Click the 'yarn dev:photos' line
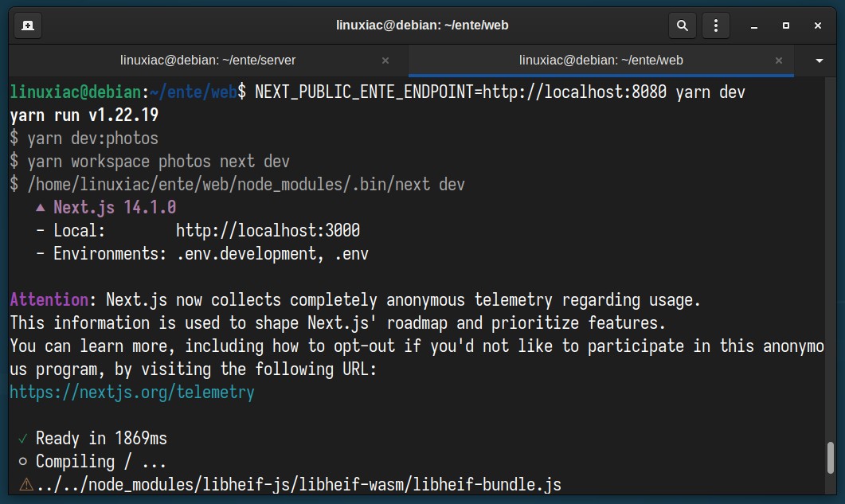This screenshot has width=845, height=504. tap(84, 139)
